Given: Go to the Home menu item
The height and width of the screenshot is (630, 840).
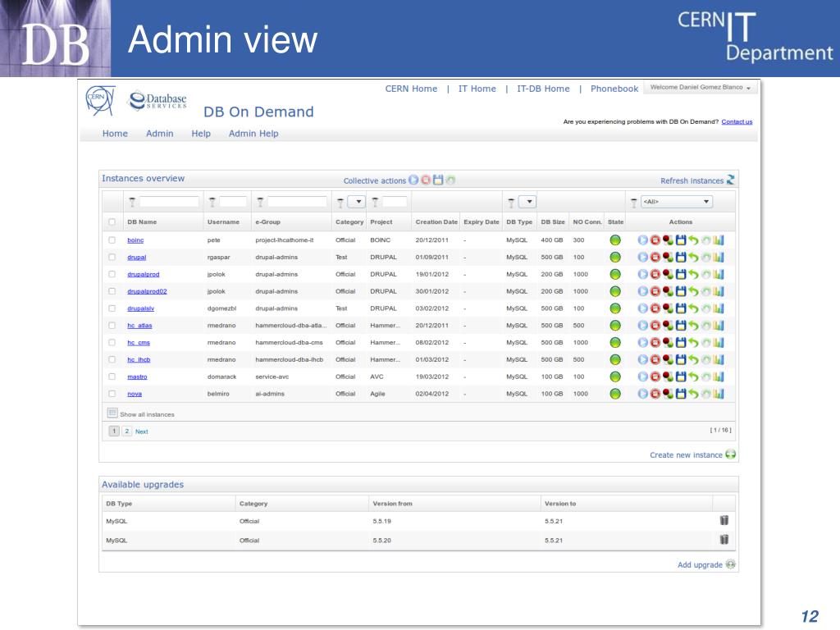Looking at the screenshot, I should [x=115, y=134].
